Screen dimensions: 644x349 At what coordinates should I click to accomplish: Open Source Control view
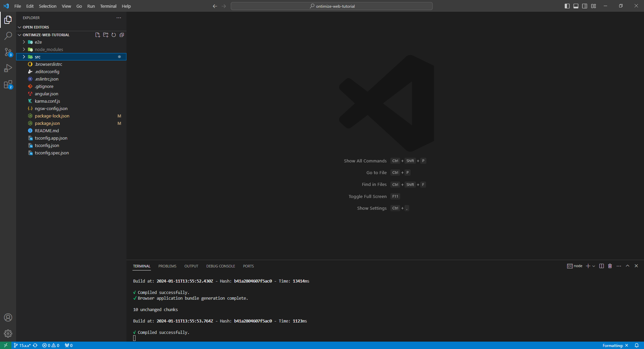pyautogui.click(x=8, y=52)
